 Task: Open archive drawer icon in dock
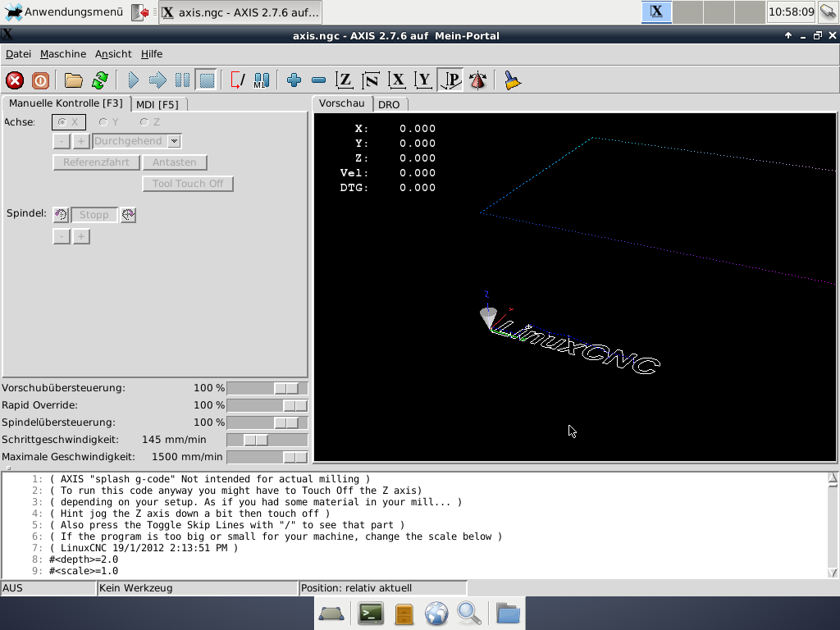click(404, 614)
